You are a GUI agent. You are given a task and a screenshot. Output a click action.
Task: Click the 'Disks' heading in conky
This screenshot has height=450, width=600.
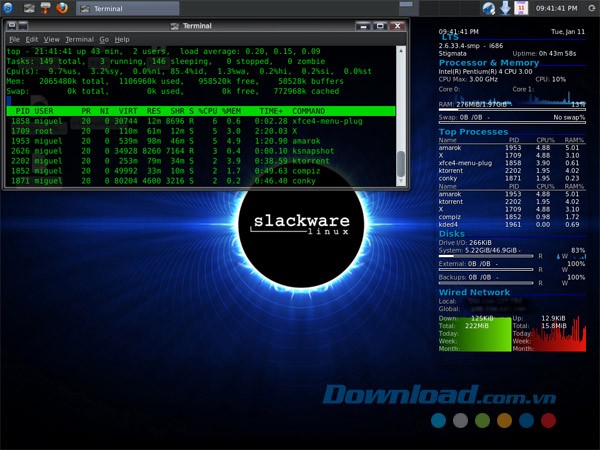452,234
